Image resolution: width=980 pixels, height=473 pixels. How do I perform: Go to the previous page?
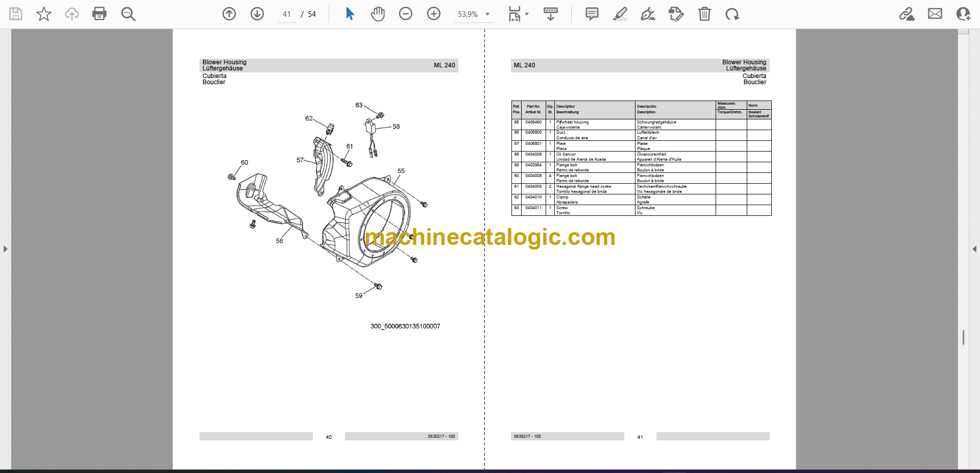click(x=229, y=14)
